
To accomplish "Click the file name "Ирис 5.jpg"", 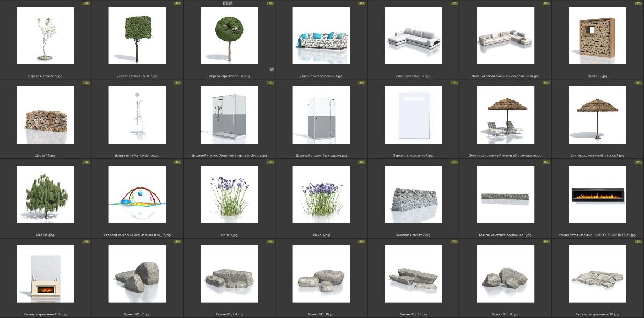I will tap(321, 235).
